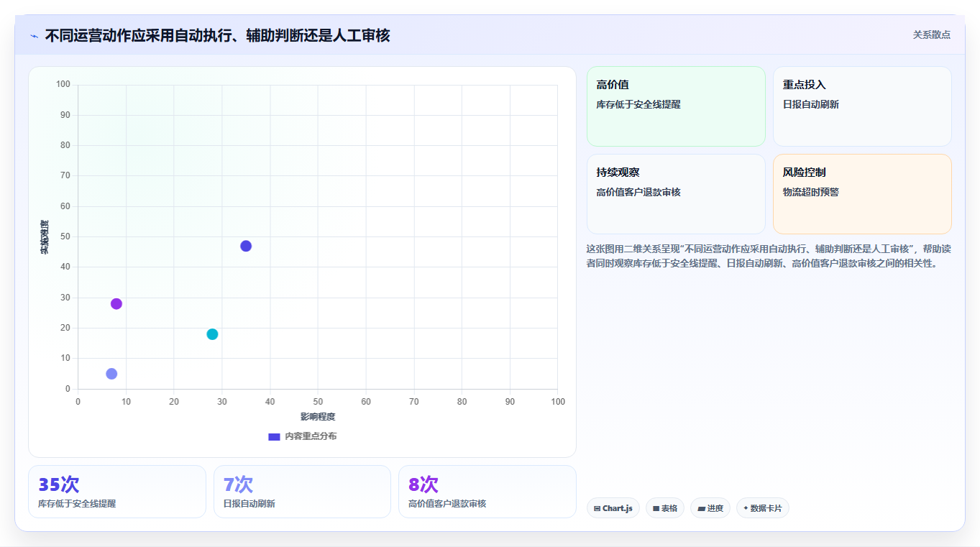Select the Chart.js tag chip
The image size is (980, 547).
613,508
